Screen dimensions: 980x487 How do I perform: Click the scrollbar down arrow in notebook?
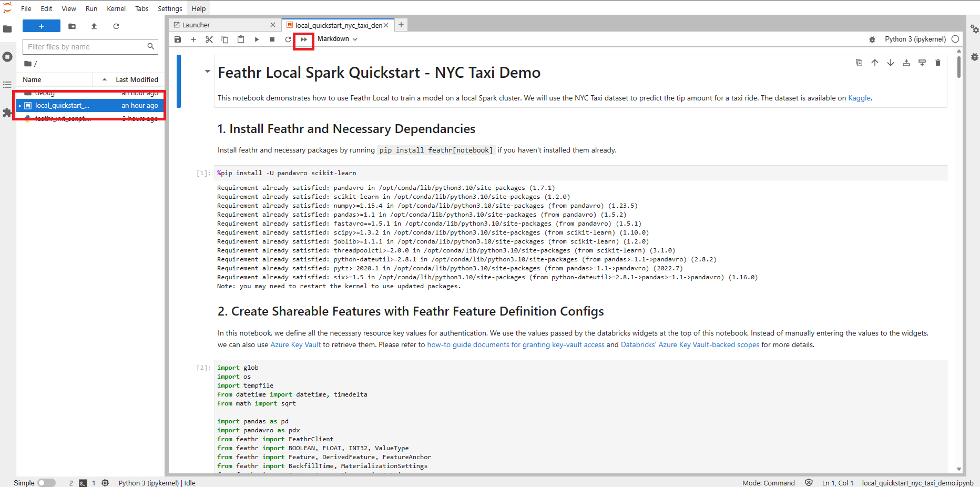click(959, 469)
